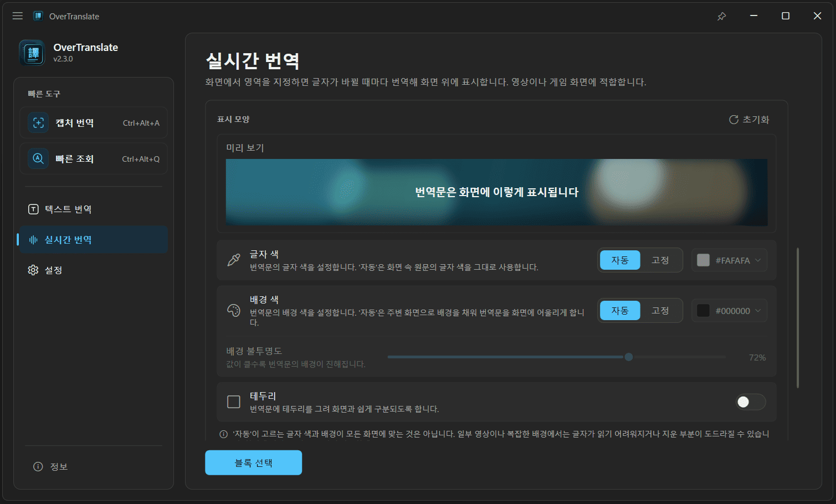This screenshot has height=504, width=836.
Task: Click the 정보 info circle icon
Action: coord(38,466)
